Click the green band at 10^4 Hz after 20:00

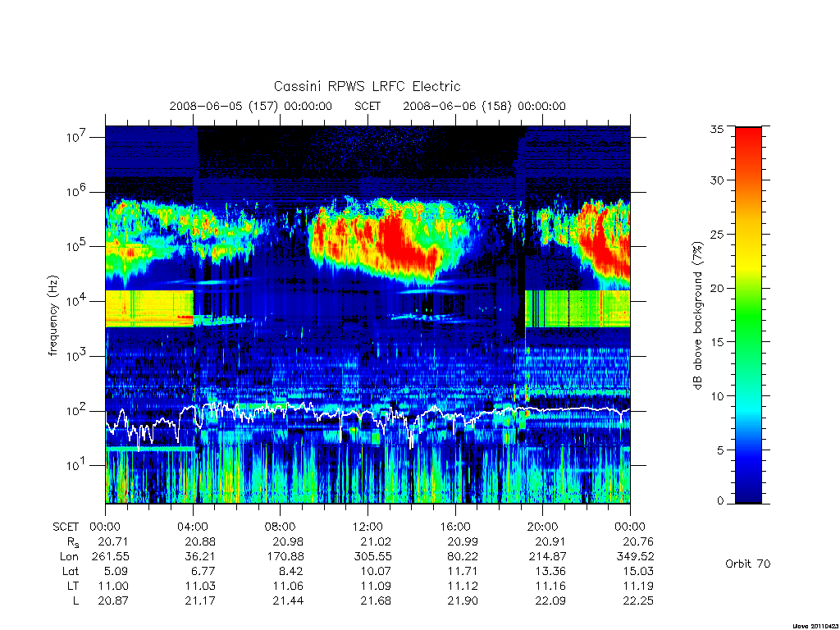577,308
